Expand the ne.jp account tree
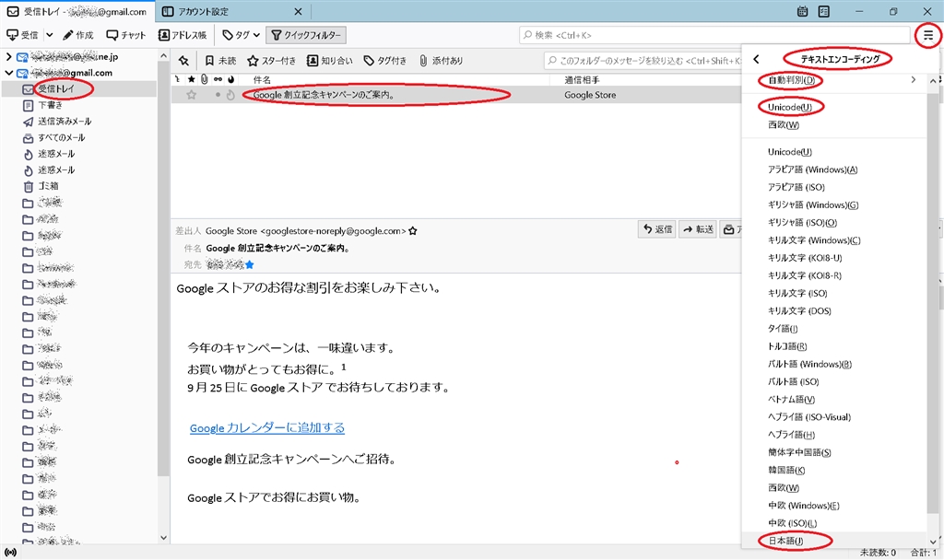944x560 pixels. [8, 56]
